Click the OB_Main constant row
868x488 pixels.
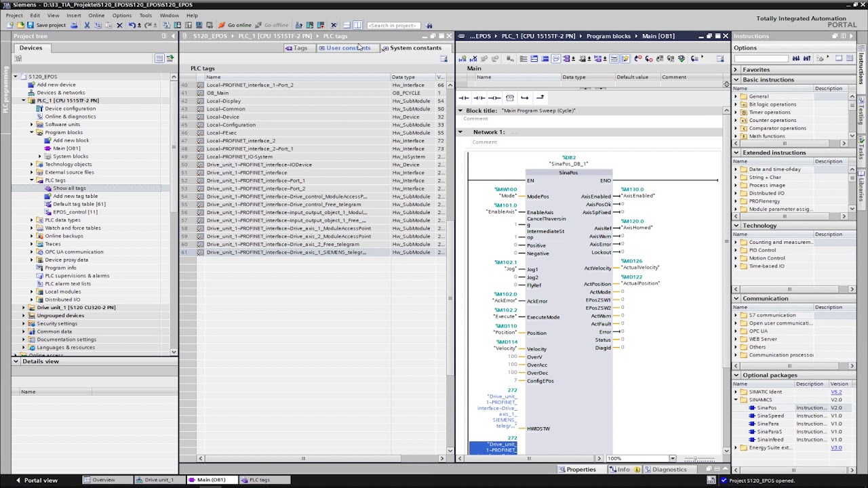pyautogui.click(x=313, y=93)
